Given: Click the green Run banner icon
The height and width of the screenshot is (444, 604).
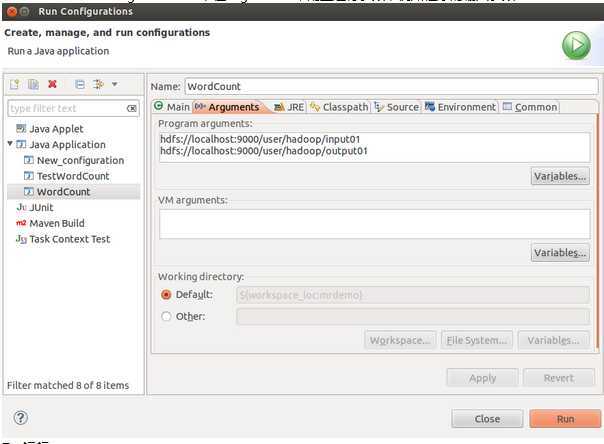Looking at the screenshot, I should coord(576,45).
